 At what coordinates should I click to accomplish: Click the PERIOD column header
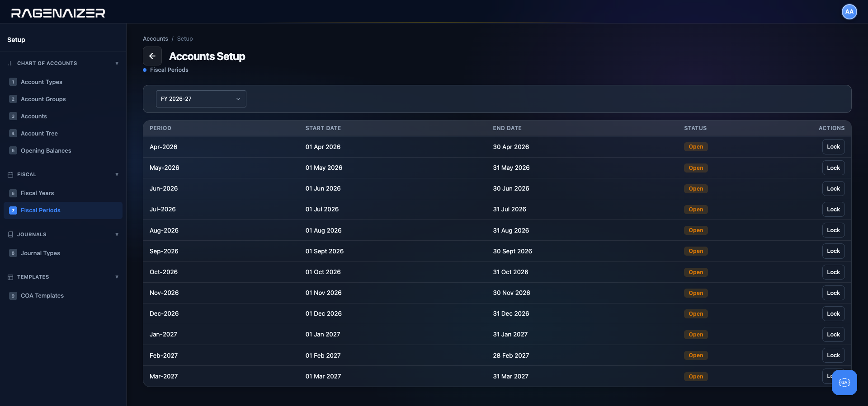tap(160, 128)
